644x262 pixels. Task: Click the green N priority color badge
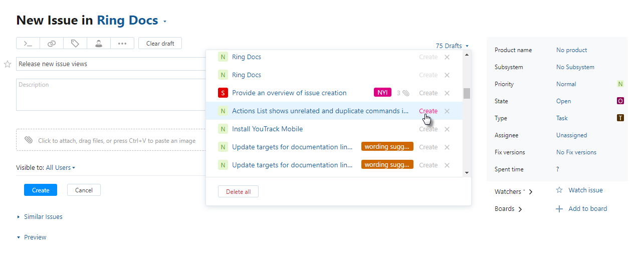(x=620, y=84)
